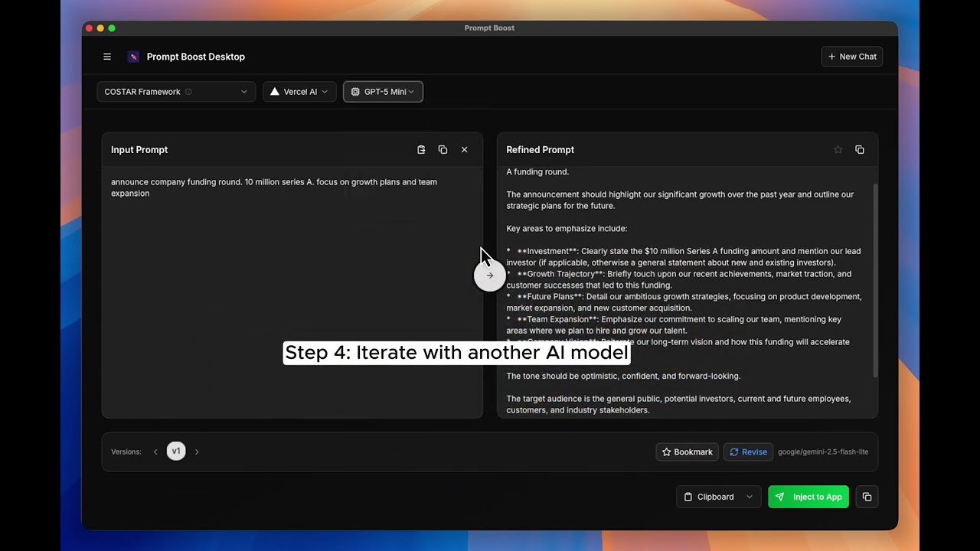Copy the Input Prompt using its copy icon

tap(443, 149)
